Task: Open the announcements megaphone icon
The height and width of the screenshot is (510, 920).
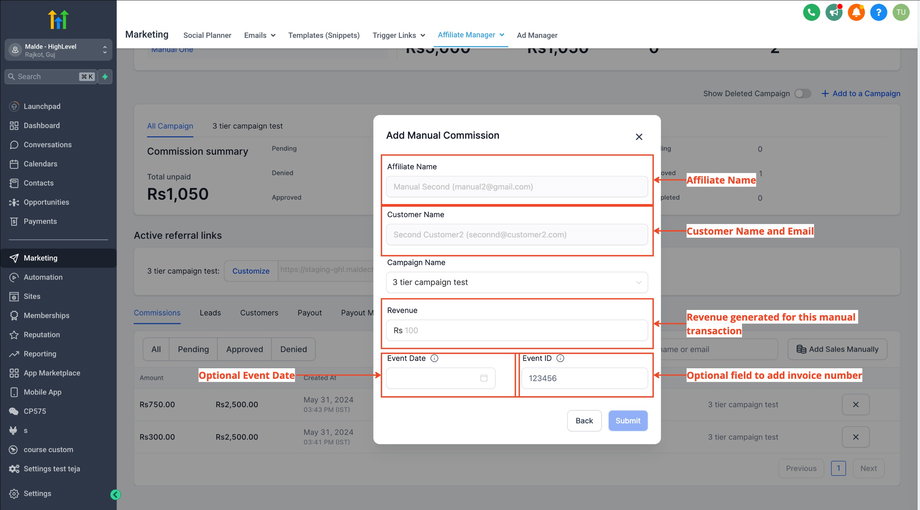Action: tap(834, 12)
